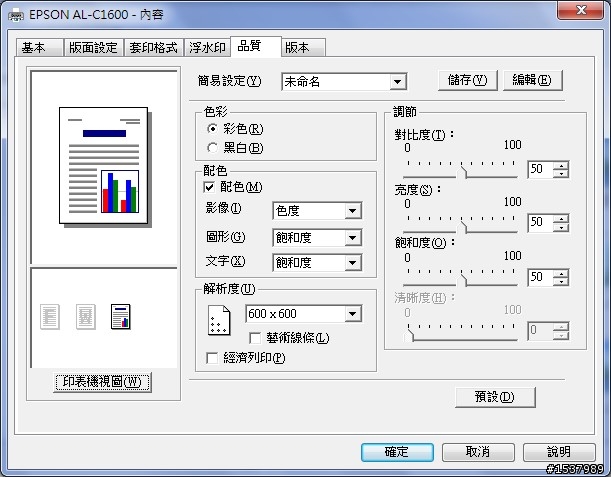611x477 pixels.
Task: Click the large document preview thumbnail
Action: coord(105,167)
